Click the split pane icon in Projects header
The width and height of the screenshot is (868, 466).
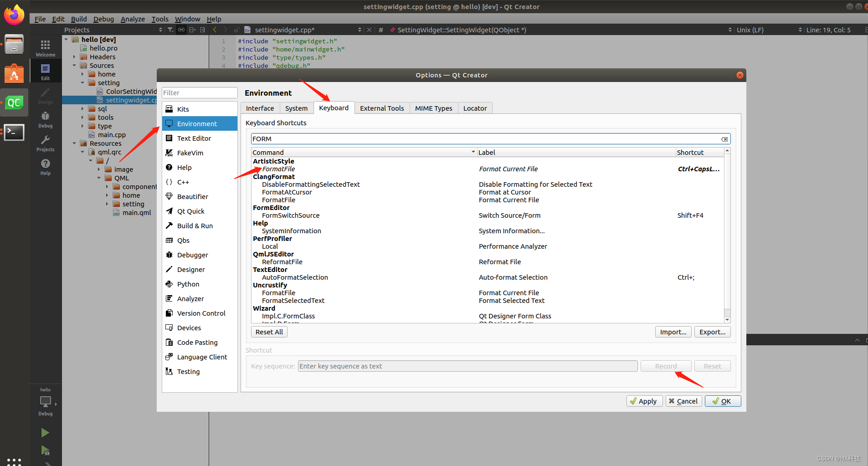[192, 30]
